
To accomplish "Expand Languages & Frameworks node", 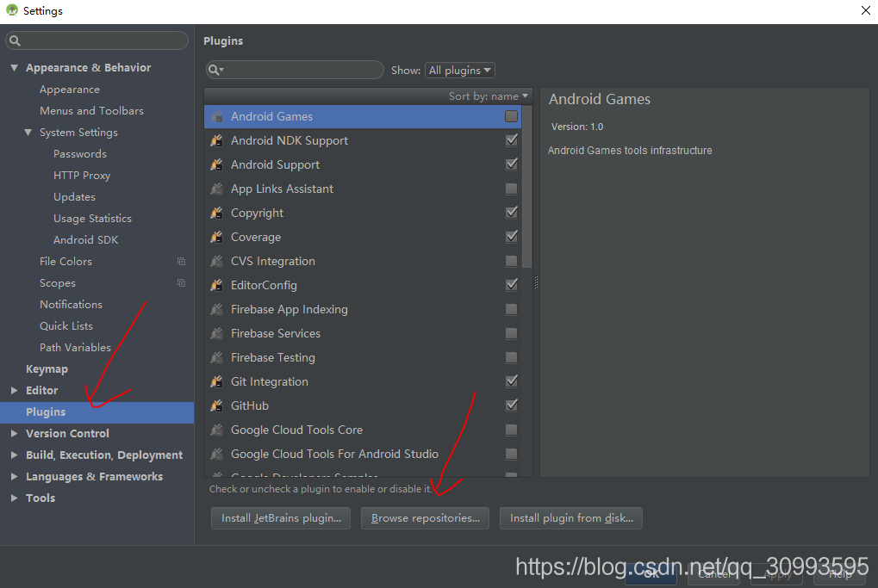I will pyautogui.click(x=14, y=477).
